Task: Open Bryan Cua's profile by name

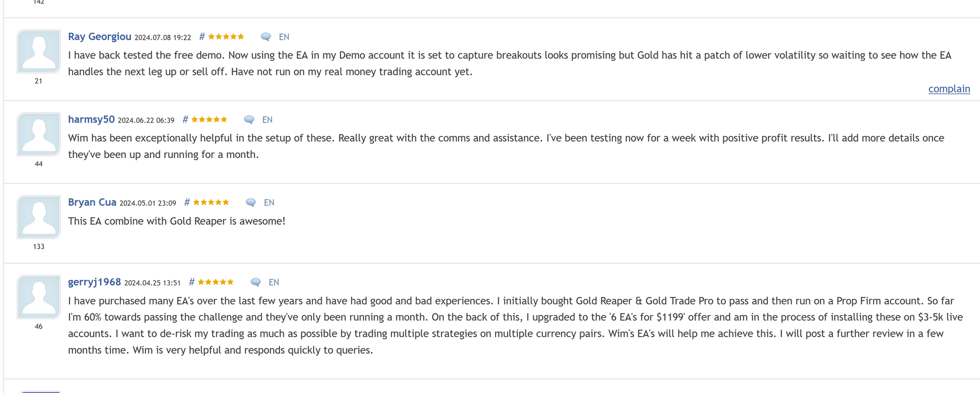Action: click(92, 202)
